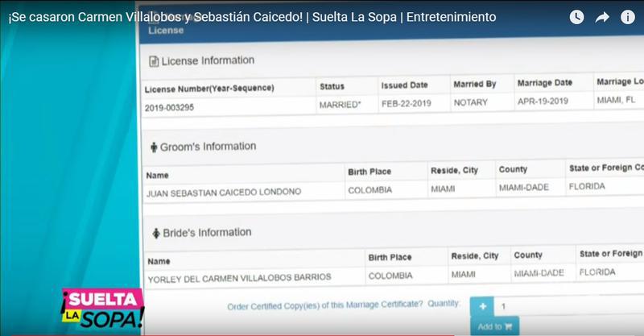The width and height of the screenshot is (644, 336).
Task: Click the video title text
Action: [252, 17]
